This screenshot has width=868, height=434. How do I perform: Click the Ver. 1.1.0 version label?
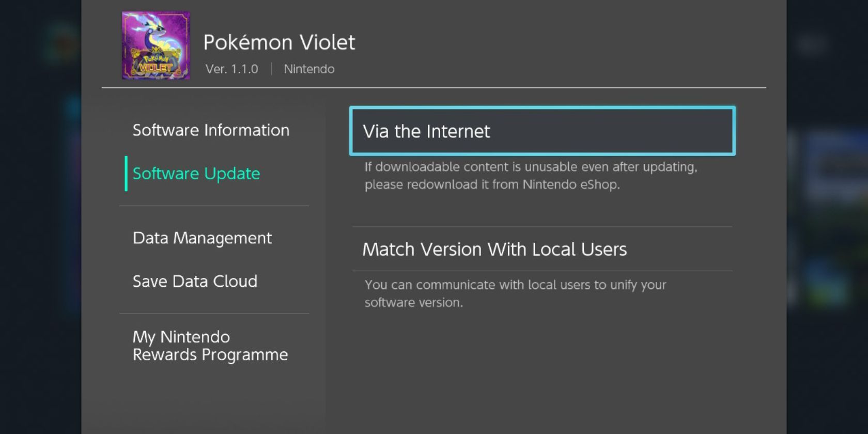[x=231, y=69]
